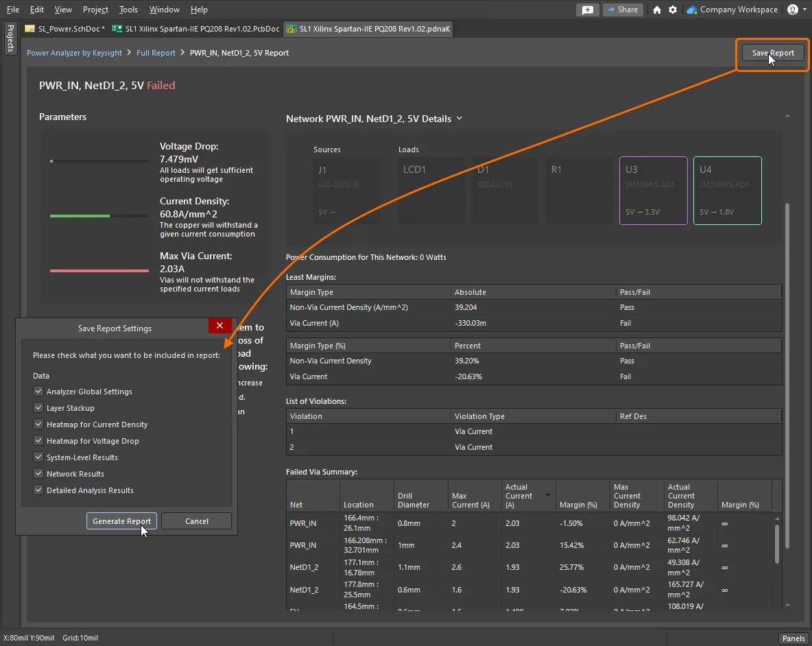Go to Full Report breadcrumb link
Viewport: 812px width, 646px height.
click(156, 53)
